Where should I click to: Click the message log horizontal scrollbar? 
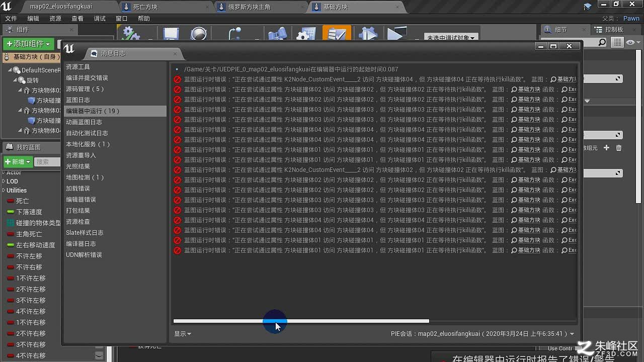click(301, 321)
